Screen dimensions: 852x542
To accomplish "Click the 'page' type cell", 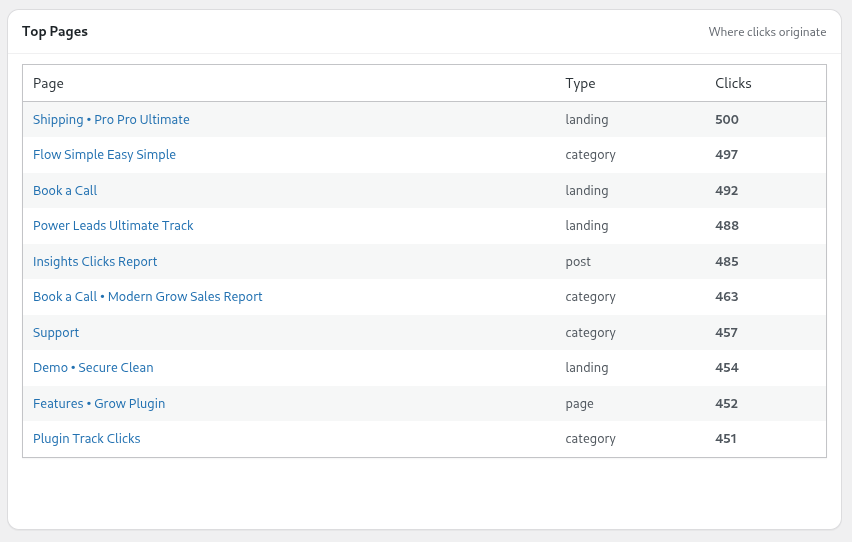I will [579, 404].
